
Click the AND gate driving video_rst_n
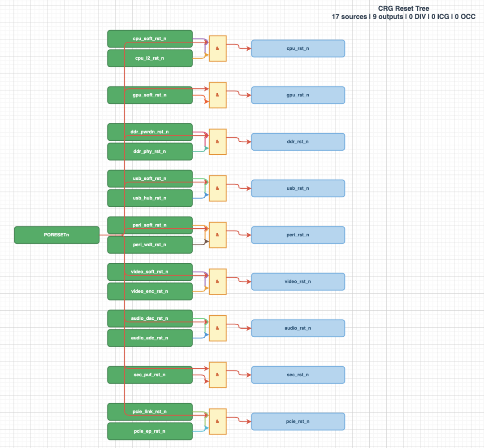pos(218,282)
